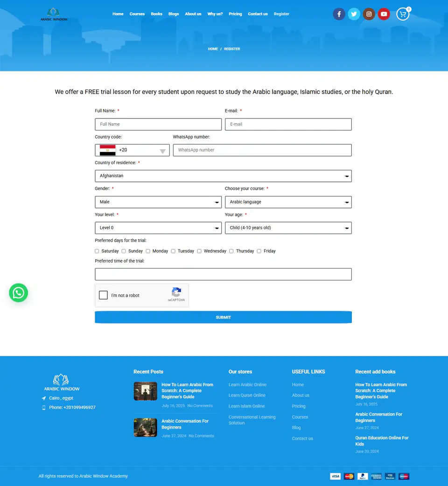Tick the I'm not a robot checkbox
The width and height of the screenshot is (448, 486).
point(103,295)
